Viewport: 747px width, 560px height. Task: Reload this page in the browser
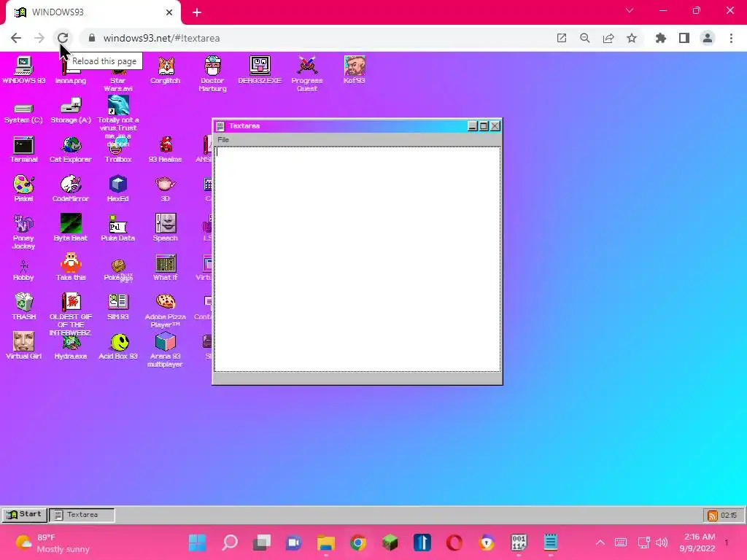click(63, 38)
